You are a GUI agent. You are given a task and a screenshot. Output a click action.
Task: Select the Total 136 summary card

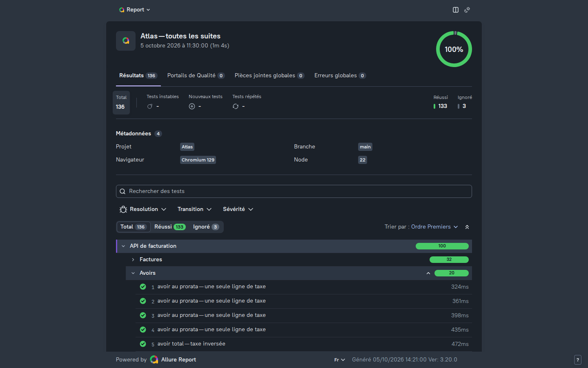tap(121, 102)
